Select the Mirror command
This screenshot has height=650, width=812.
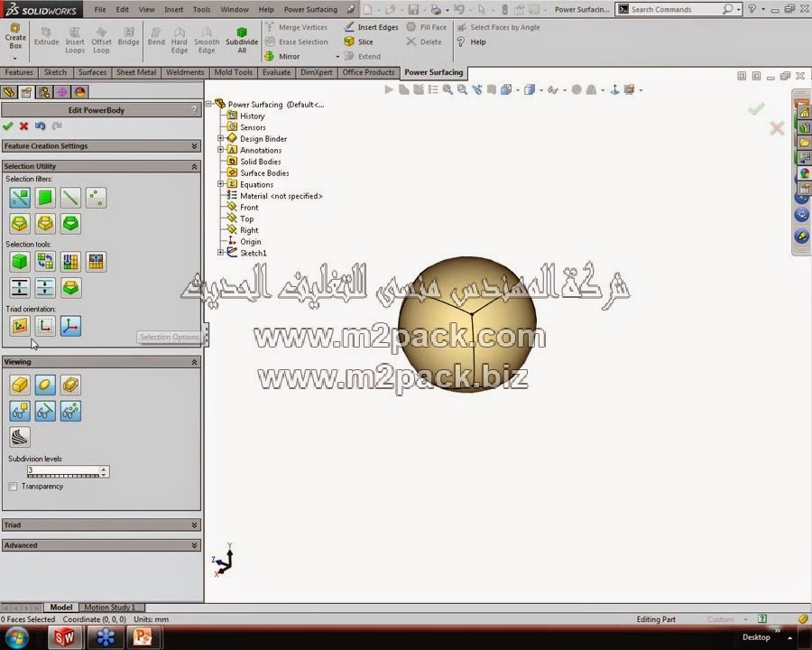pyautogui.click(x=282, y=56)
